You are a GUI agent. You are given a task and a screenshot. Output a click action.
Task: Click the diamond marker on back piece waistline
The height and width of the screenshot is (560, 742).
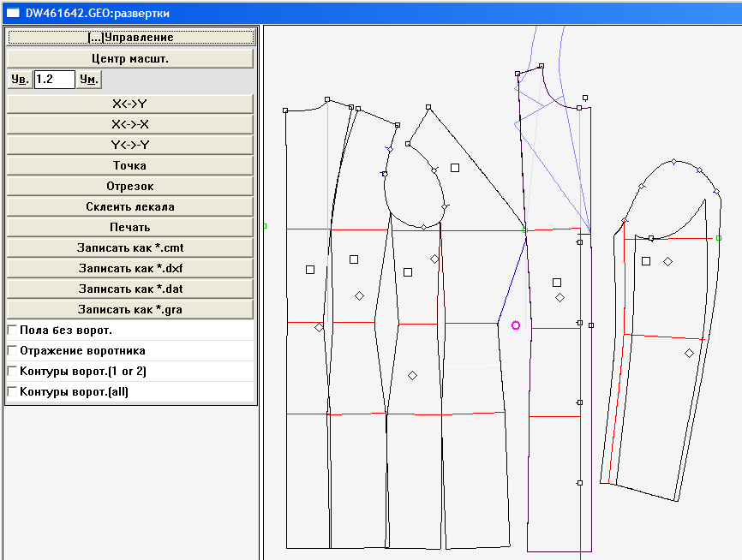(319, 327)
